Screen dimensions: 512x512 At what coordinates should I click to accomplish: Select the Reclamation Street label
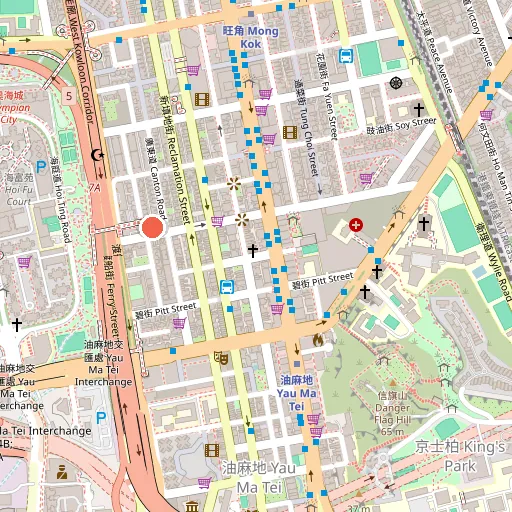click(x=175, y=160)
